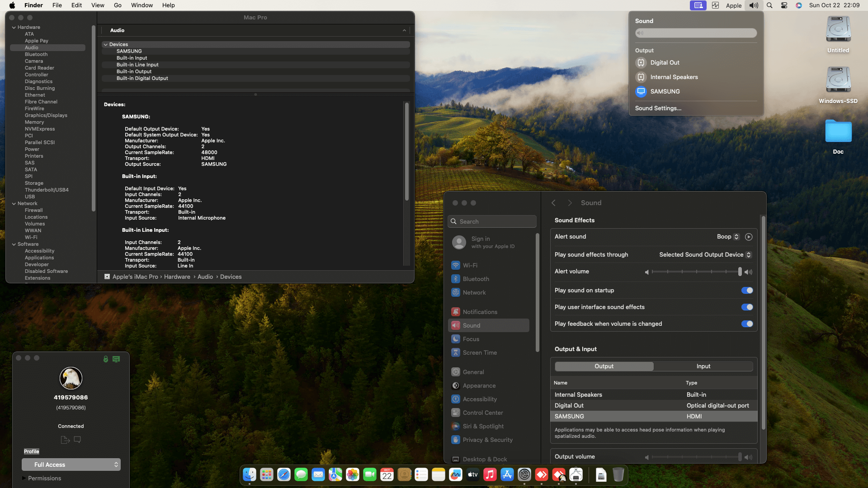Open Messages from the Dock

tap(301, 474)
